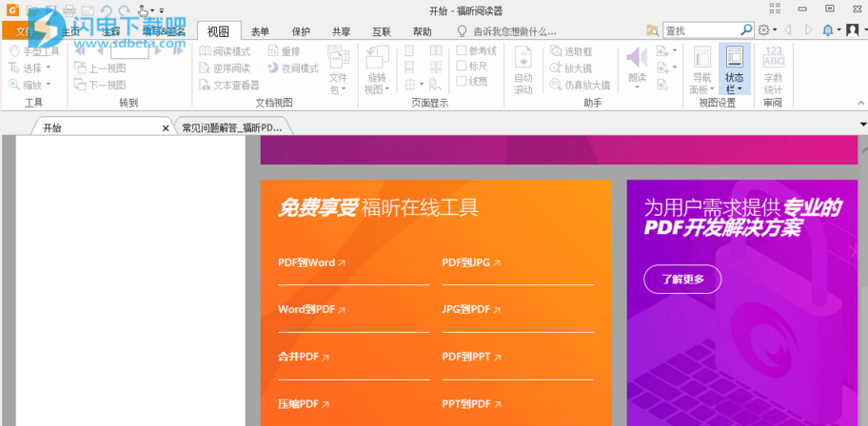Start 自动滚动 auto scroll
The height and width of the screenshot is (426, 868).
(x=523, y=70)
